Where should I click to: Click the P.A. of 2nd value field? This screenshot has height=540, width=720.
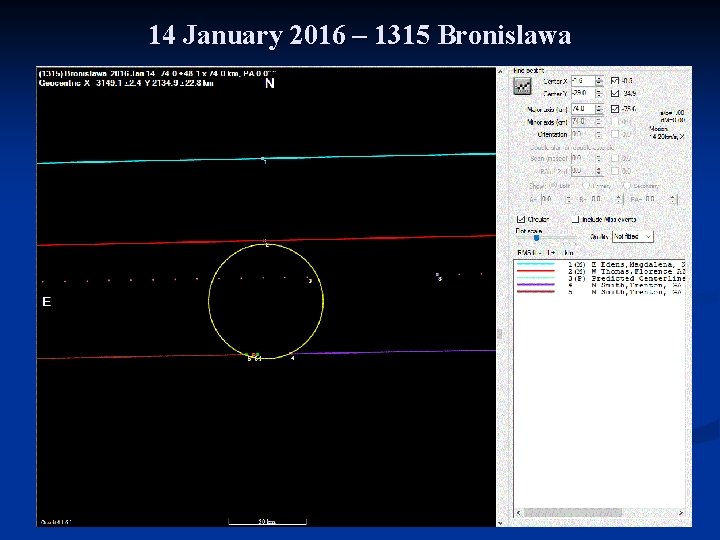pos(583,171)
